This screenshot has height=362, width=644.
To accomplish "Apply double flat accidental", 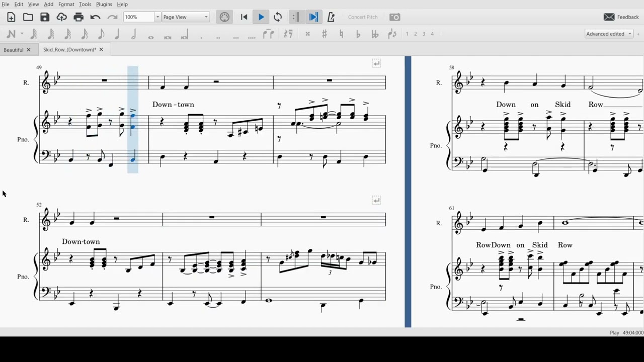I will point(375,34).
